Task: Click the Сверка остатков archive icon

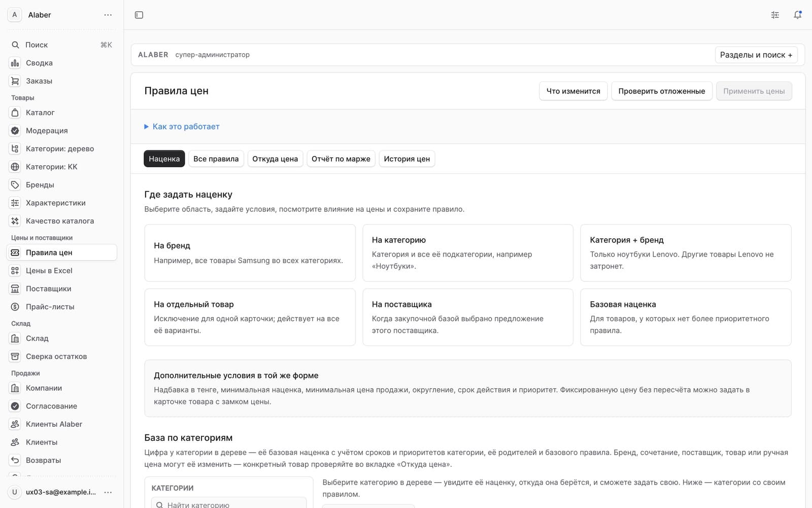Action: tap(15, 356)
